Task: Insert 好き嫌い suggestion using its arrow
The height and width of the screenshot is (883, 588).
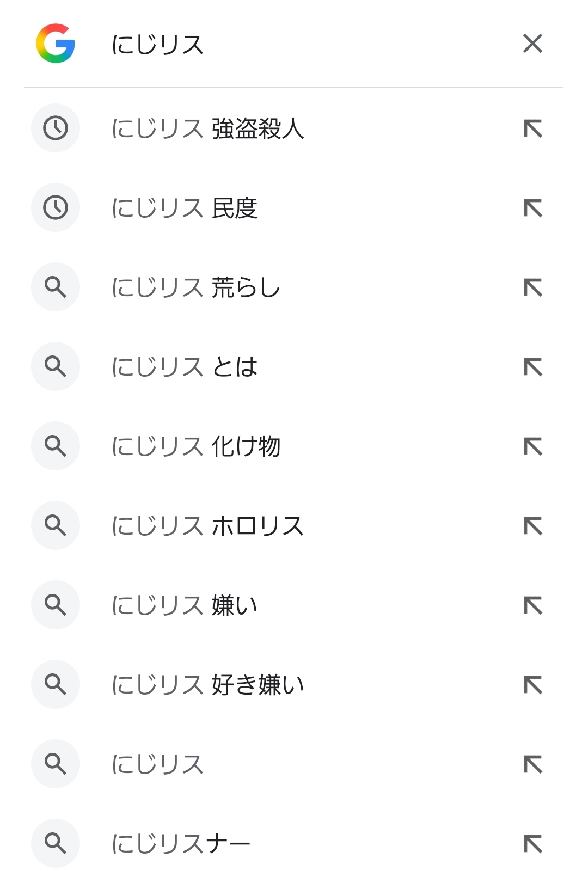Action: 533,685
